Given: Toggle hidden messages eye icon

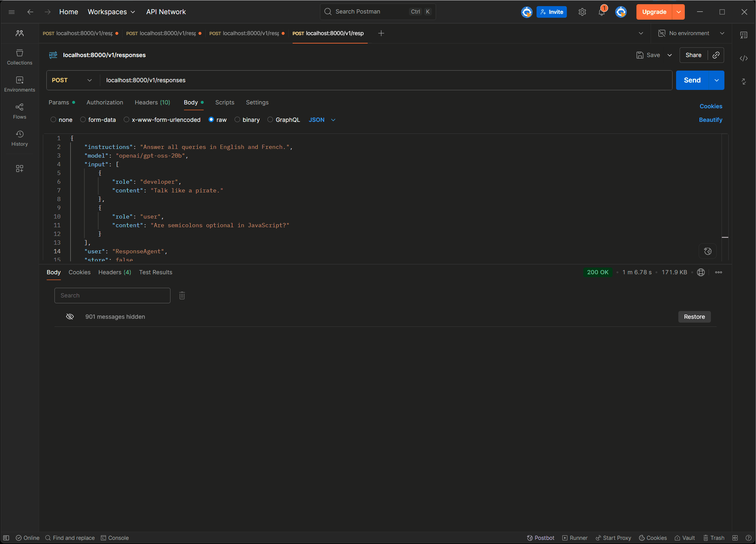Looking at the screenshot, I should pyautogui.click(x=70, y=317).
